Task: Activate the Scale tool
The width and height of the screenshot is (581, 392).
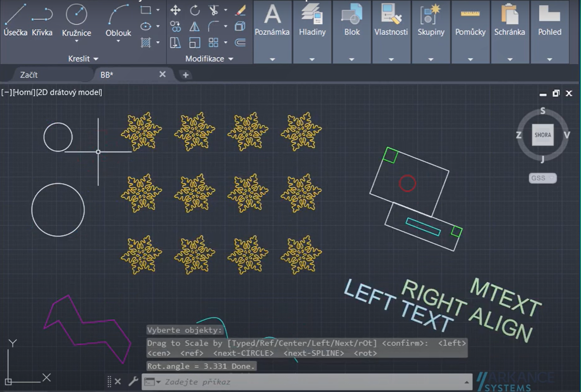Action: coord(195,43)
